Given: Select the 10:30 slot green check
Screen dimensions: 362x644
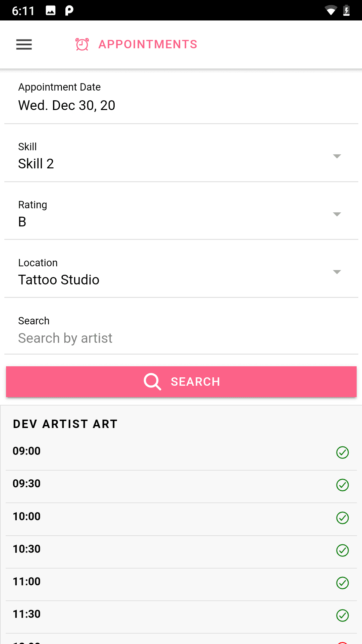Looking at the screenshot, I should [342, 550].
